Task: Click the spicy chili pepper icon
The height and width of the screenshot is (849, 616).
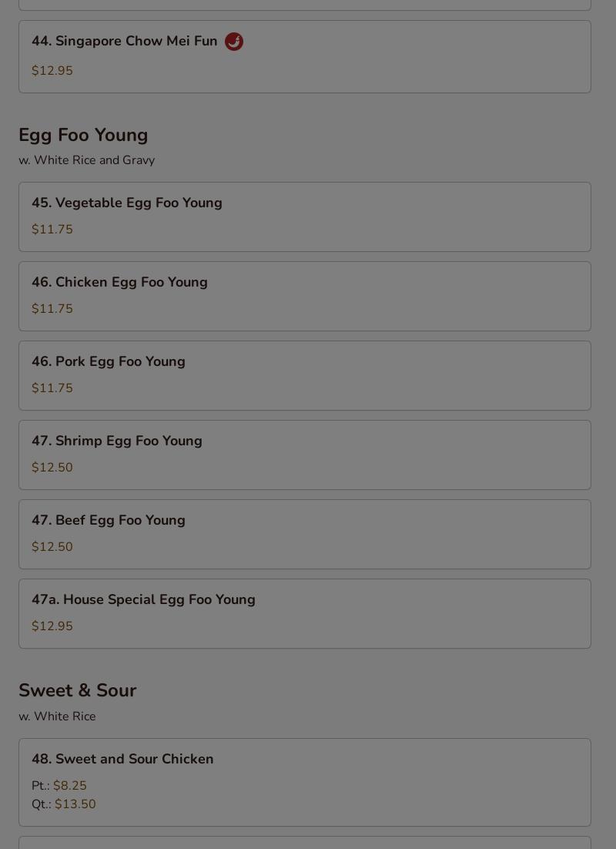Action: (x=234, y=42)
